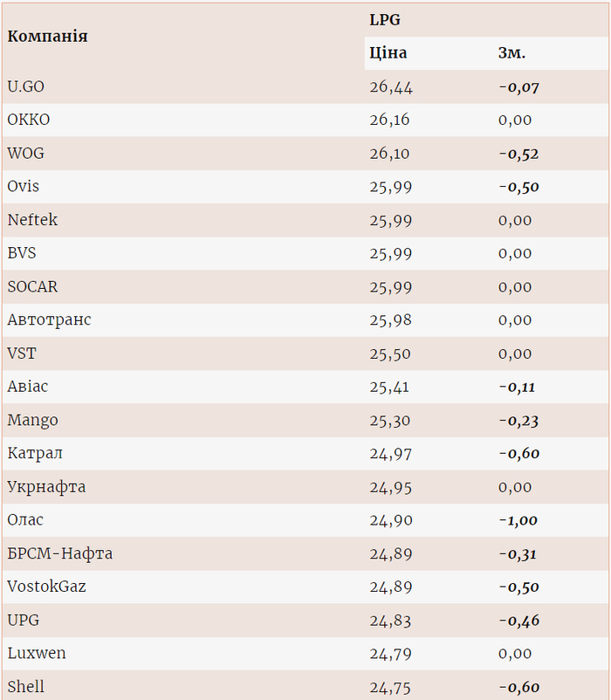Click the Компанія column header
This screenshot has height=700, width=611.
click(x=47, y=37)
